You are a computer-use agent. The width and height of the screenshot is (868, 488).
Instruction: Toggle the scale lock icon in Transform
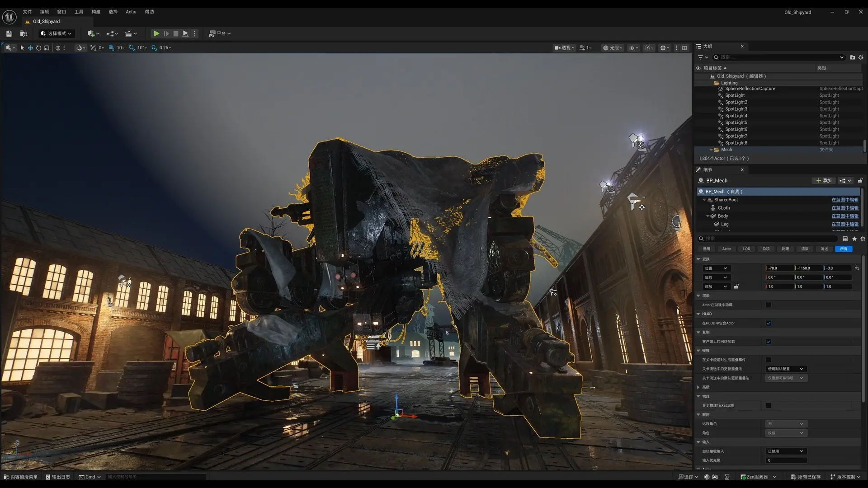736,286
